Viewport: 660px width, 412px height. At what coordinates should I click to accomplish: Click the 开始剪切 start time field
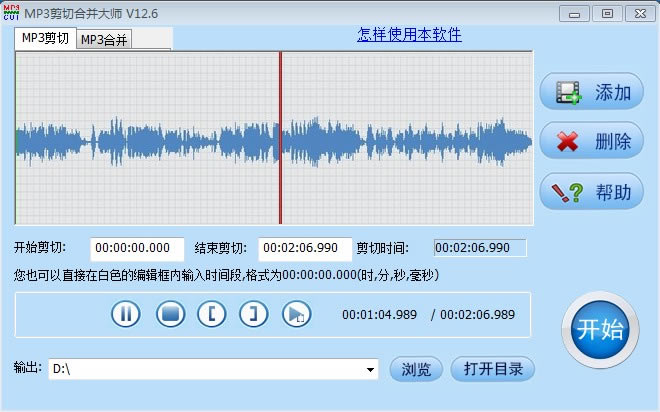tap(137, 248)
